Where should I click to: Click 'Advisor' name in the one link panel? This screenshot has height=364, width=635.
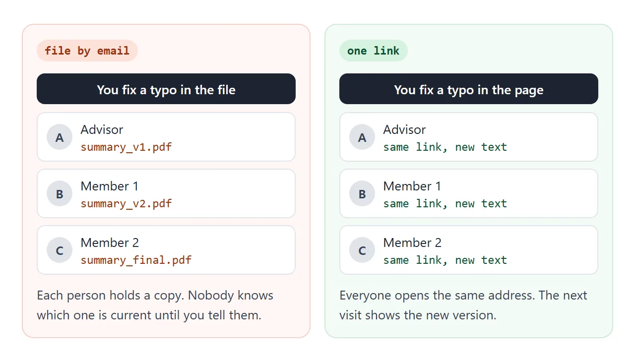[404, 130]
